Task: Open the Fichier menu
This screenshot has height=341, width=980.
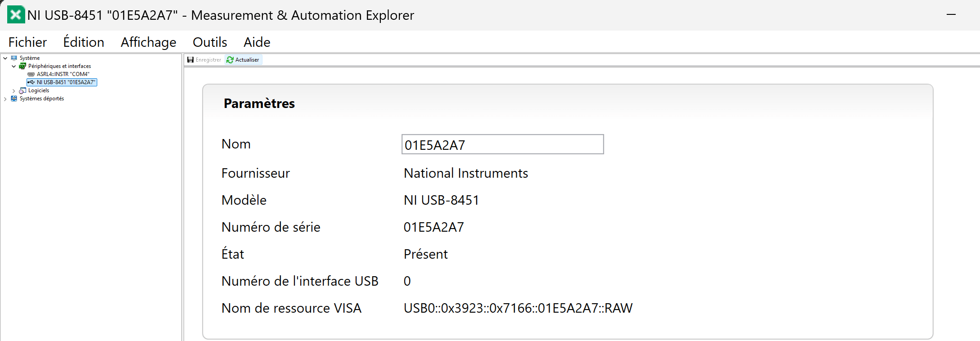Action: click(27, 42)
